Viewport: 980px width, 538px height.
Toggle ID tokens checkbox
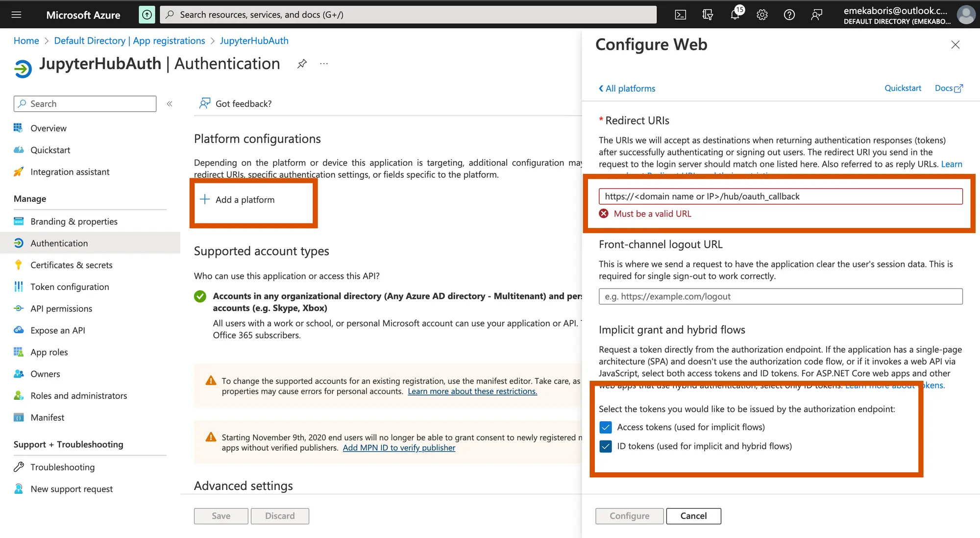point(606,446)
